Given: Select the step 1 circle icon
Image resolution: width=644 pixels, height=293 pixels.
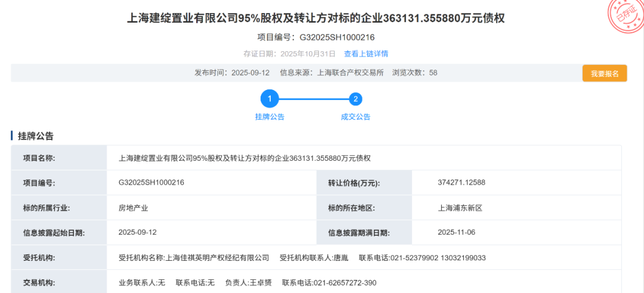Looking at the screenshot, I should click(270, 99).
